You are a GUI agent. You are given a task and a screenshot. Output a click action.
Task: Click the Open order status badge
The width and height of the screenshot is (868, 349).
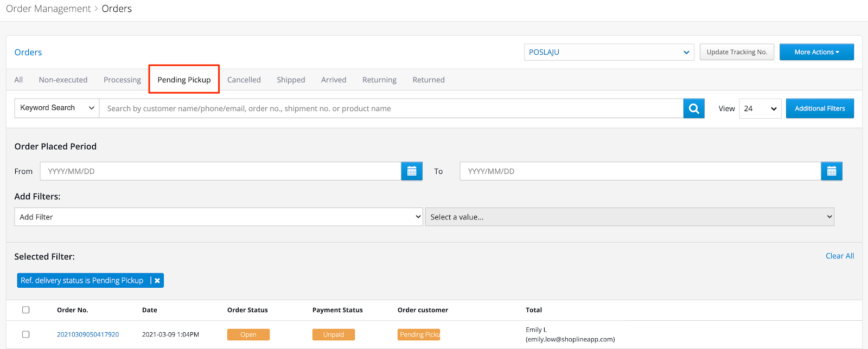tap(248, 334)
